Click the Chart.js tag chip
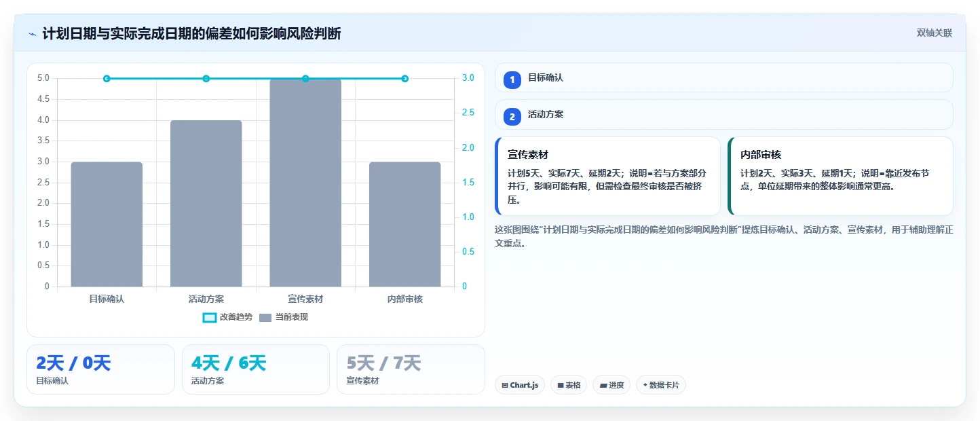Viewport: 980px width, 421px height. click(x=520, y=385)
